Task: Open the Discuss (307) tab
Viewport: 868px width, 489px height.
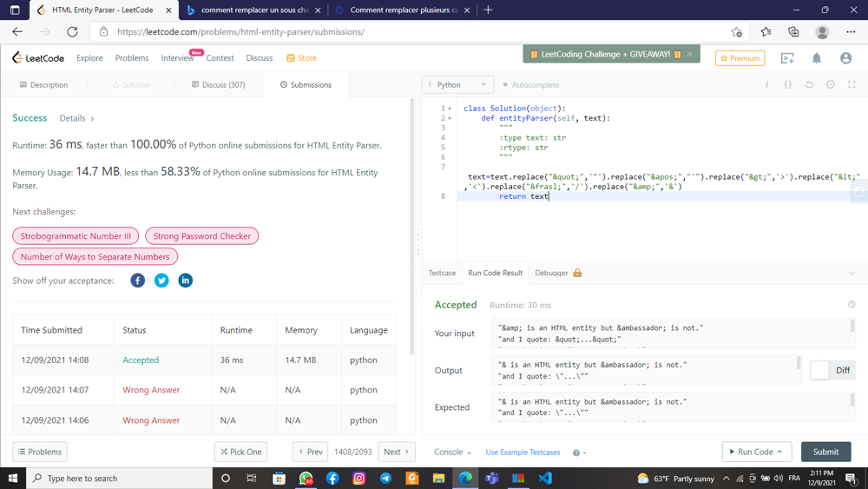Action: [218, 85]
